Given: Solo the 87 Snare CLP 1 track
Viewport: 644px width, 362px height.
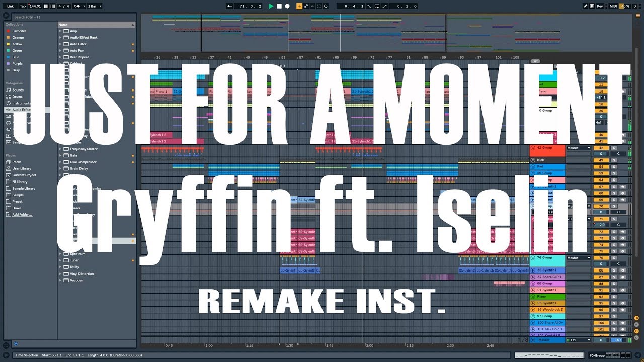Looking at the screenshot, I should 614,277.
